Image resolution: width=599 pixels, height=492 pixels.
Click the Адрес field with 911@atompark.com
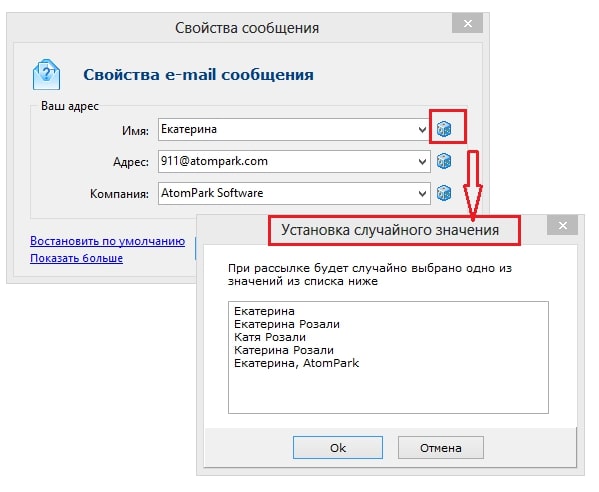point(294,161)
